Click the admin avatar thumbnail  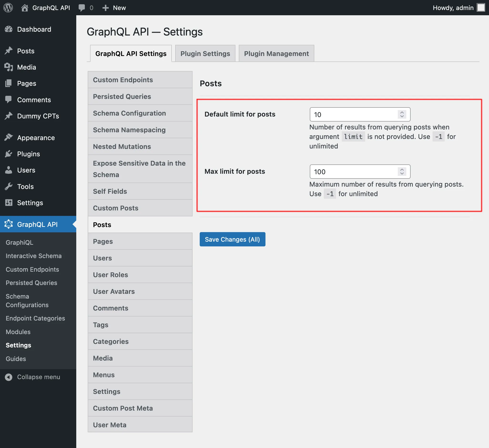481,8
